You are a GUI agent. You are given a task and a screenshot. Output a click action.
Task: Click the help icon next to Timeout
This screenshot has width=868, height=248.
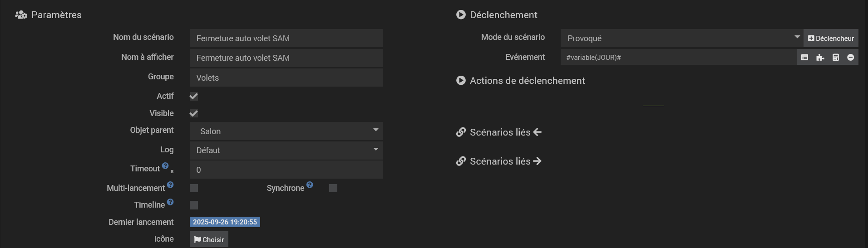[x=165, y=166]
